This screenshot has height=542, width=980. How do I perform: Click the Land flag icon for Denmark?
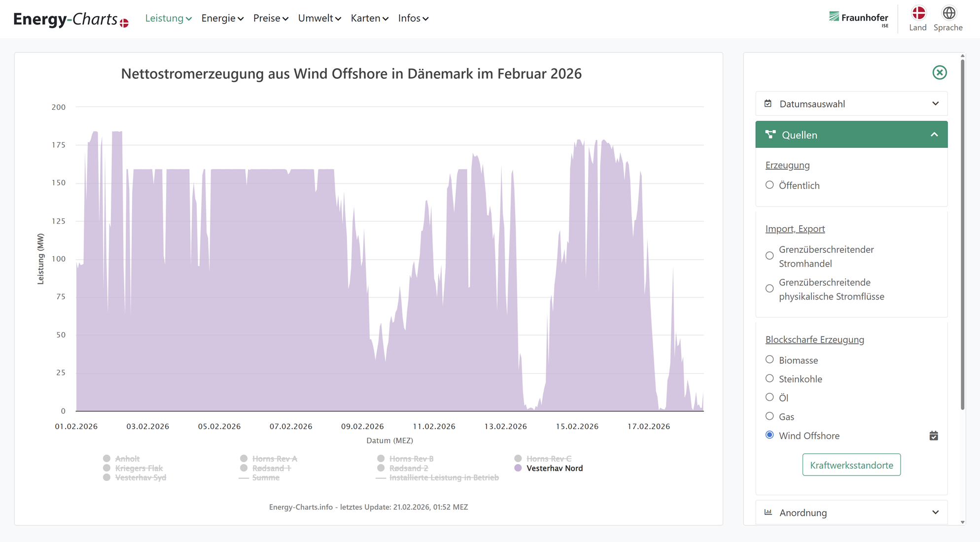(x=918, y=13)
